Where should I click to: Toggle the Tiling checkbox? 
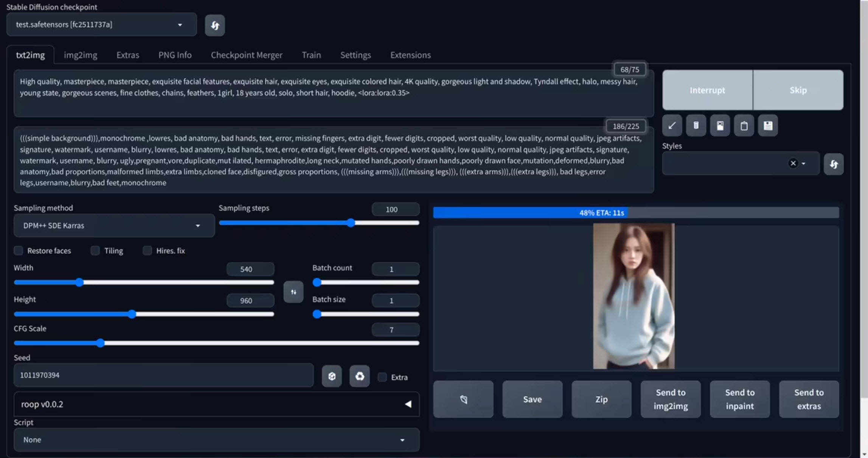pos(95,250)
